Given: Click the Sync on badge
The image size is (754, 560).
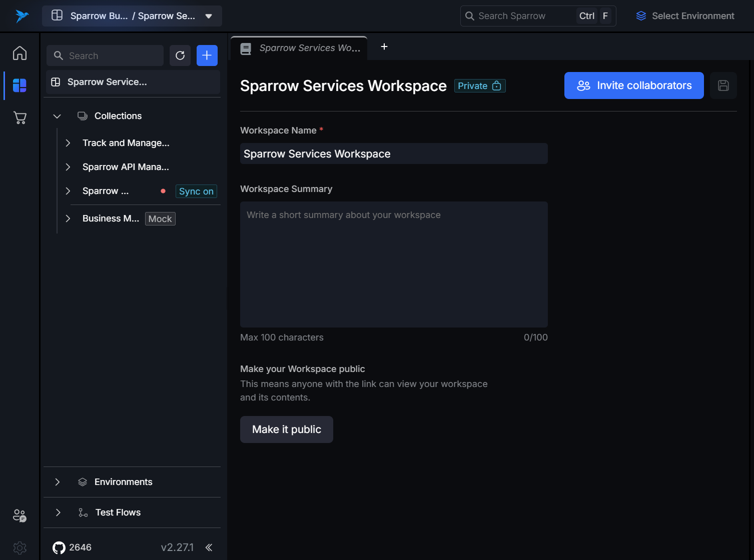Looking at the screenshot, I should coord(196,191).
